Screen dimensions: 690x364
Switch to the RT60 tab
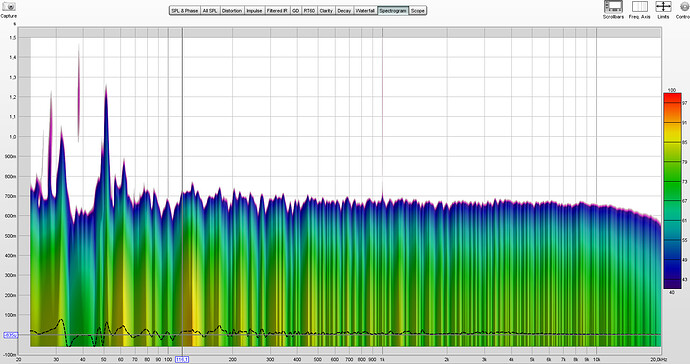[309, 11]
